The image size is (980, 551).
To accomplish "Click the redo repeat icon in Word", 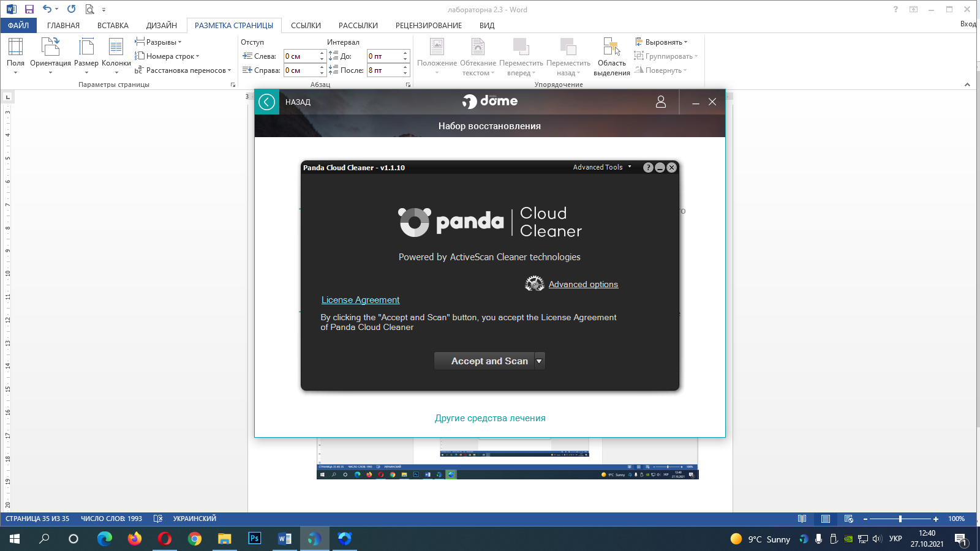I will tap(71, 9).
